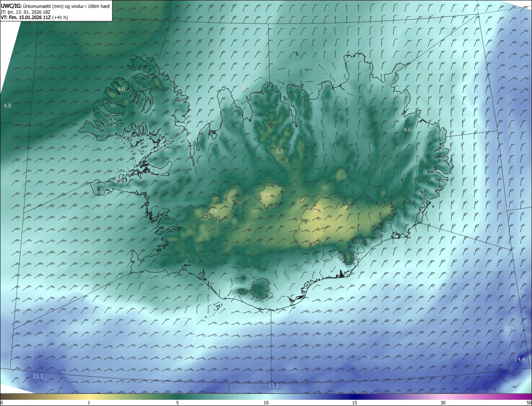Click the '5.0' value label on the map
The height and width of the screenshot is (406, 532).
(99, 190)
